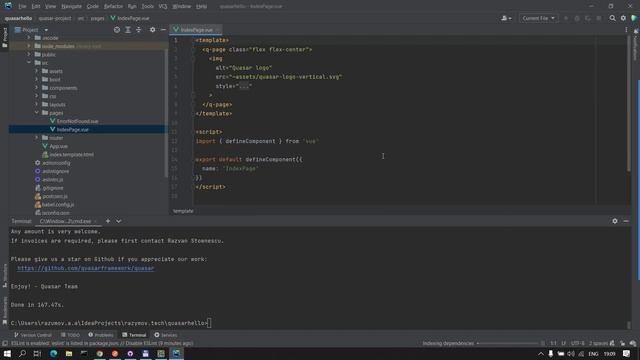Click the Terminal button in bottom bar
This screenshot has width=640, height=360.
[134, 335]
